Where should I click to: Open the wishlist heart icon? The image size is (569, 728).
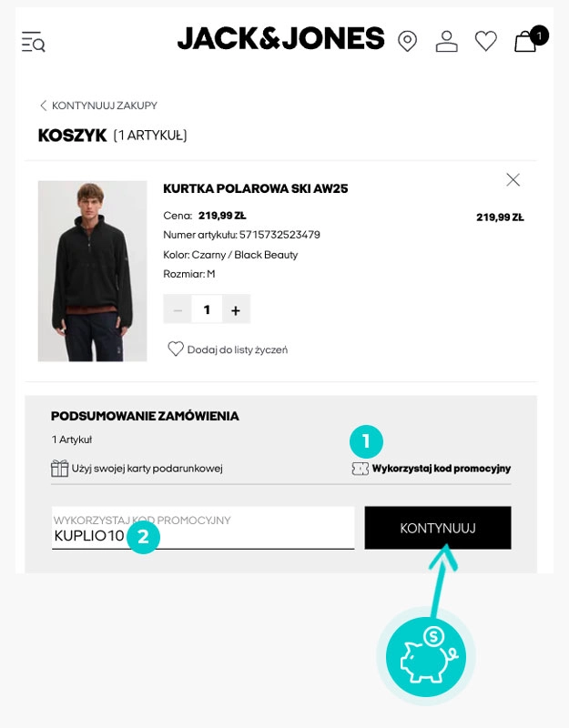point(485,42)
